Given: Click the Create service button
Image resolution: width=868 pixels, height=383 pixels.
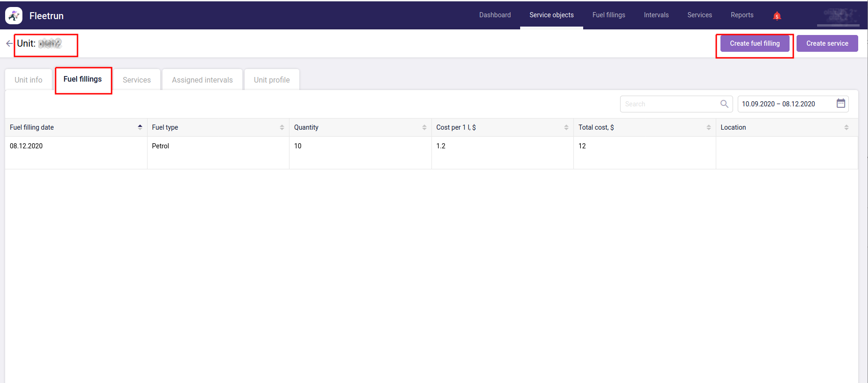Looking at the screenshot, I should (827, 43).
